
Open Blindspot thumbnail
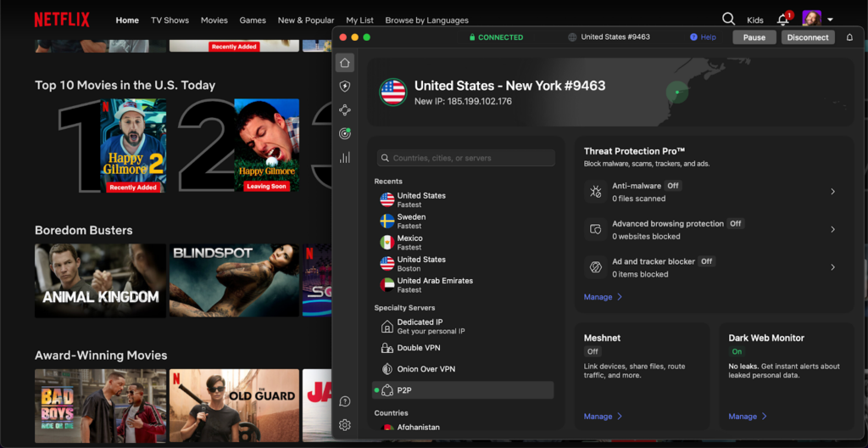234,281
